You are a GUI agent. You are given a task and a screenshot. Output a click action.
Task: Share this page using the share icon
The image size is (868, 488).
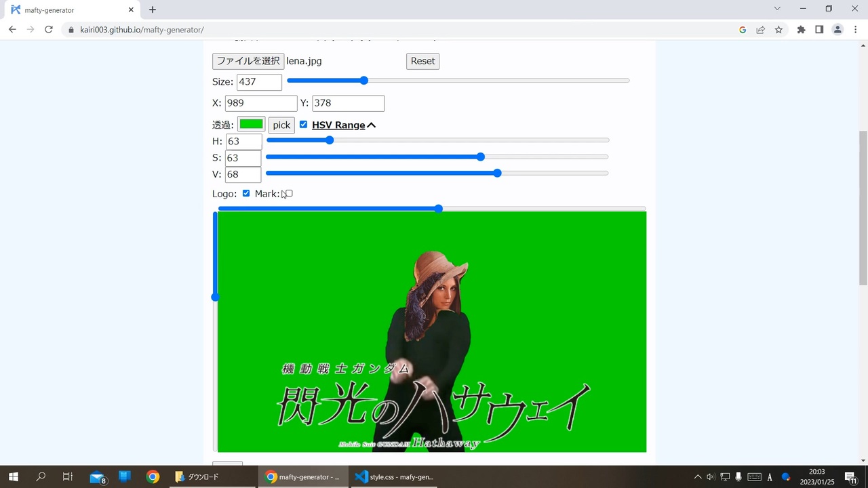tap(761, 30)
